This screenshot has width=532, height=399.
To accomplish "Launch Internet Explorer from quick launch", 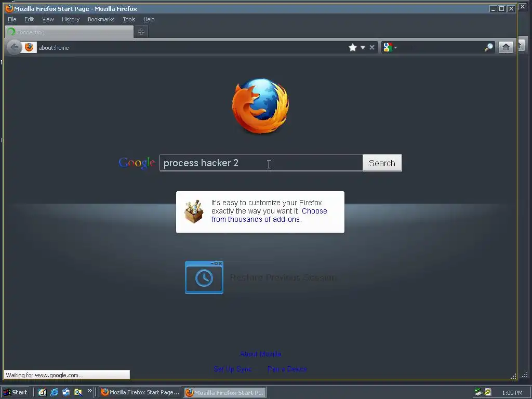I will click(54, 392).
